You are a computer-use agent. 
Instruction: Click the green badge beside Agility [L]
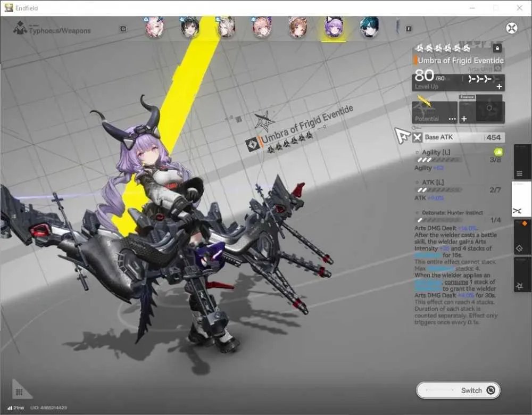(x=498, y=152)
